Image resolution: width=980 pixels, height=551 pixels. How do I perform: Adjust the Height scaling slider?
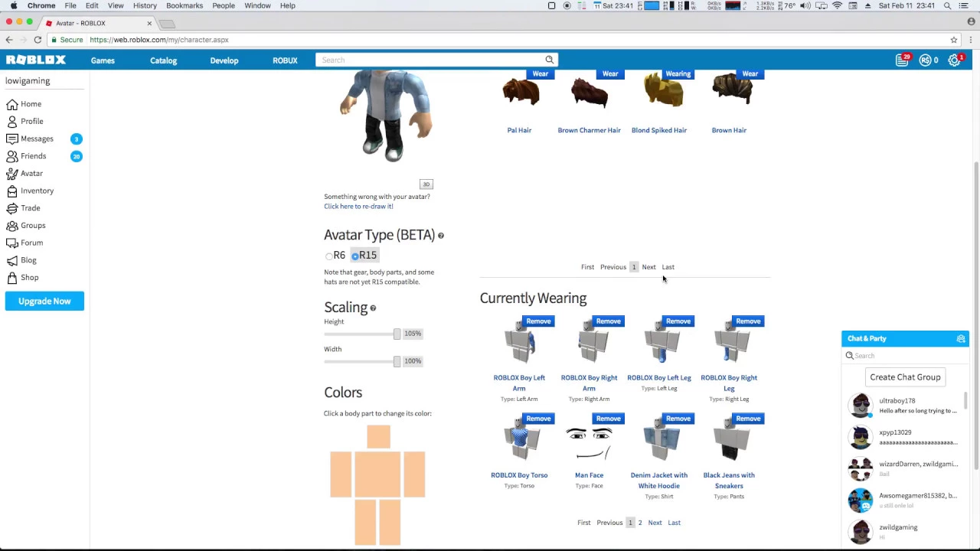point(397,334)
